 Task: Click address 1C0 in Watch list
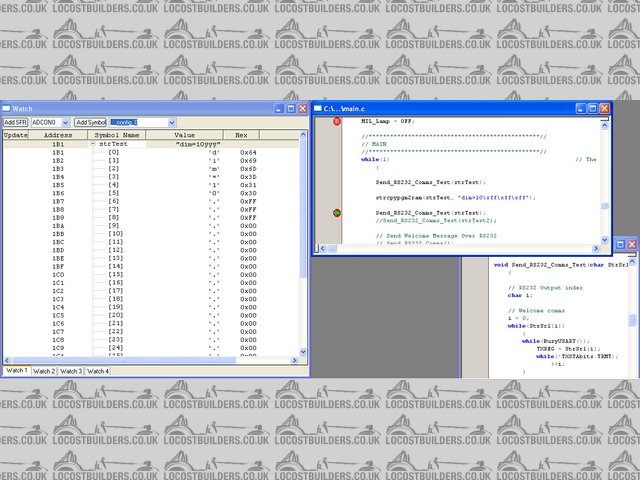58,275
